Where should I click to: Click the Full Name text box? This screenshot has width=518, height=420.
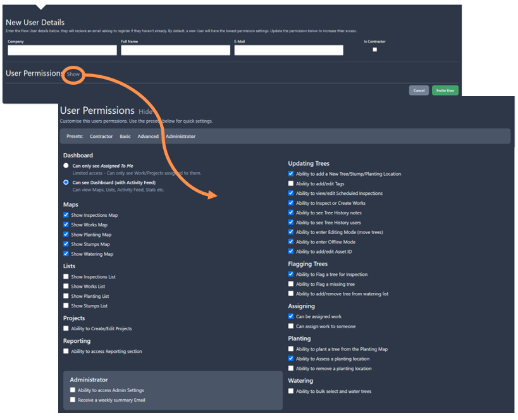[175, 50]
